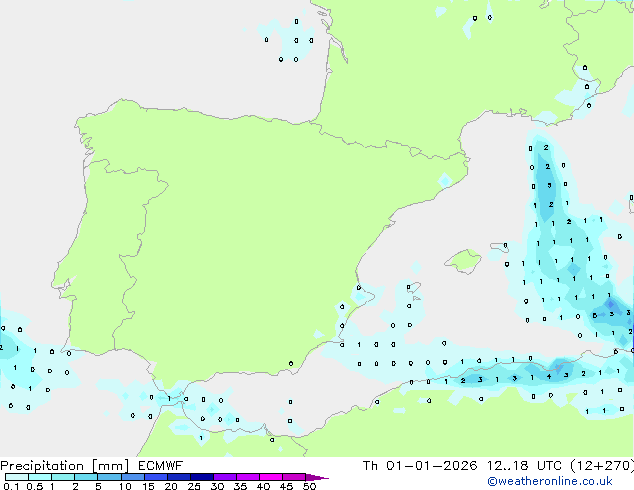Image resolution: width=634 pixels, height=490 pixels.
Task: Click the "ECMWF" model label
Action: (x=160, y=466)
